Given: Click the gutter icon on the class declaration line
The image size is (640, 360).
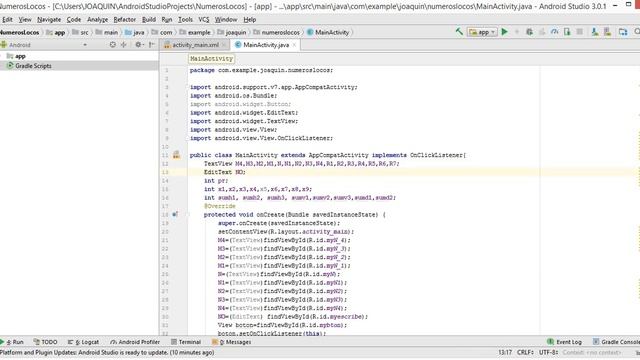Looking at the screenshot, I should (176, 155).
